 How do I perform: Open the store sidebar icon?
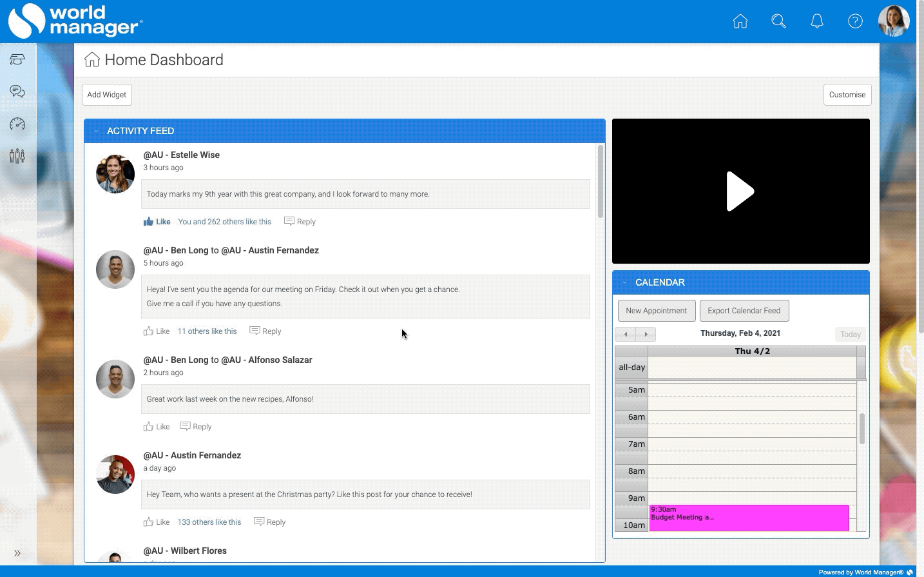[x=17, y=59]
